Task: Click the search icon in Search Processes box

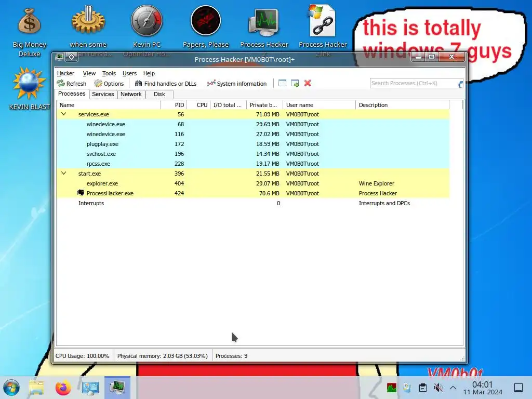Action: 460,84
